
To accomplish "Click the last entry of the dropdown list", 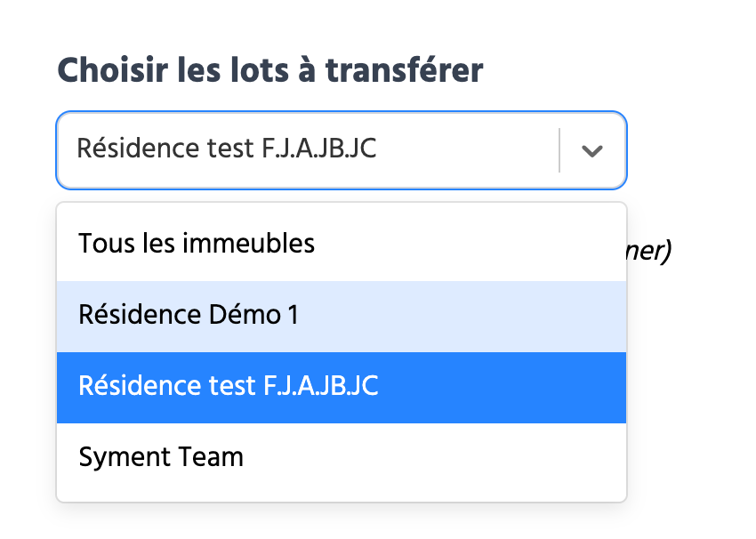I will click(342, 458).
